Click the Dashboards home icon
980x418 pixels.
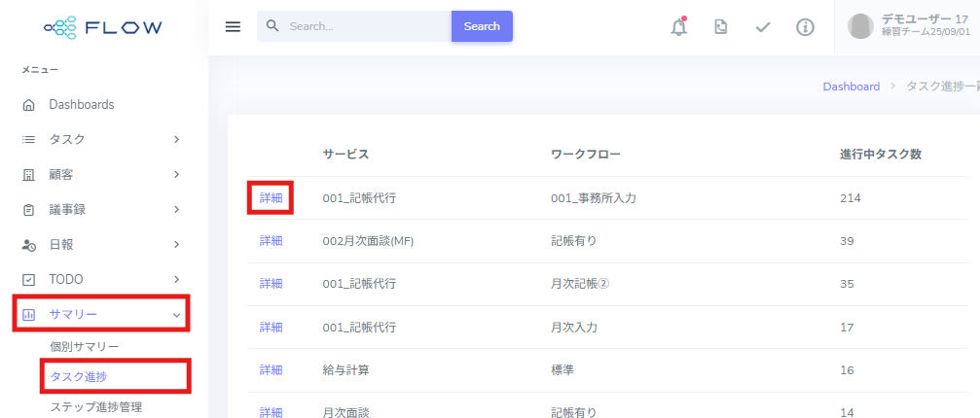(29, 105)
